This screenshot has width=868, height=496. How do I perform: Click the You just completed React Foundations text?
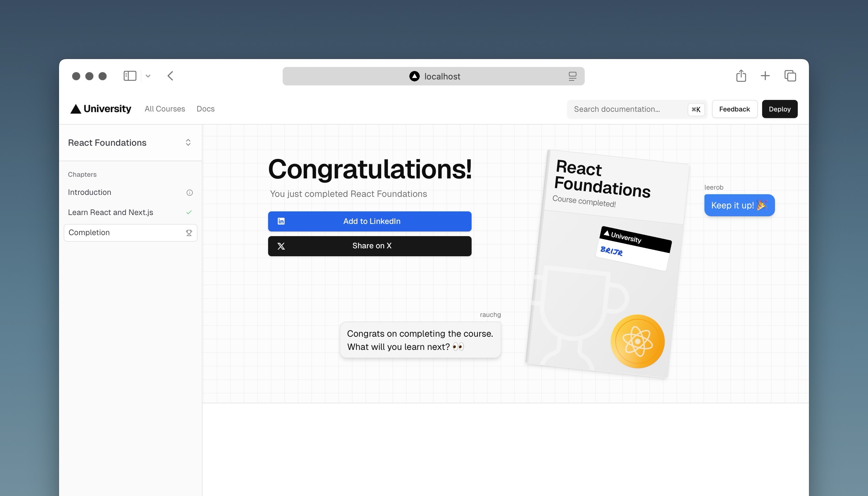pyautogui.click(x=348, y=194)
